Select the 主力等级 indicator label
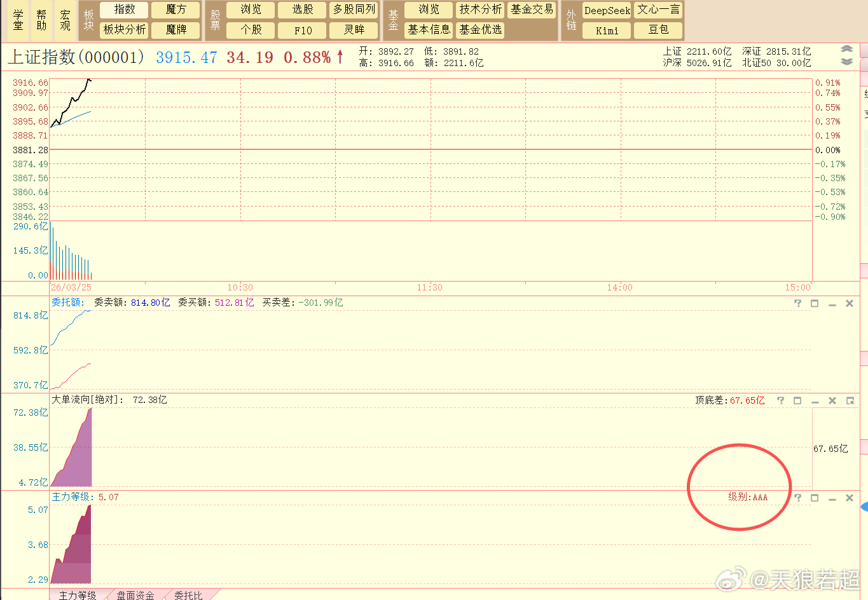 point(73,497)
